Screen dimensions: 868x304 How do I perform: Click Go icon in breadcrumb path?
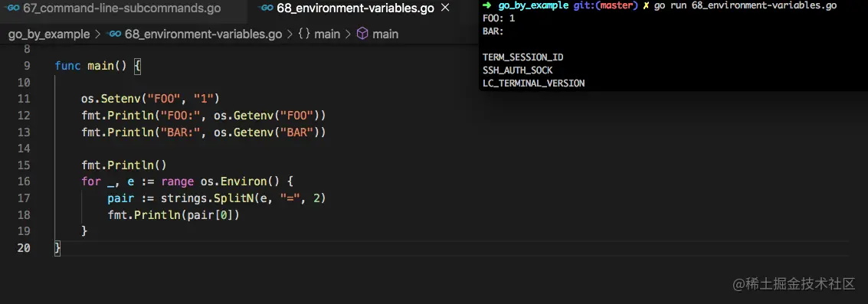tap(115, 34)
